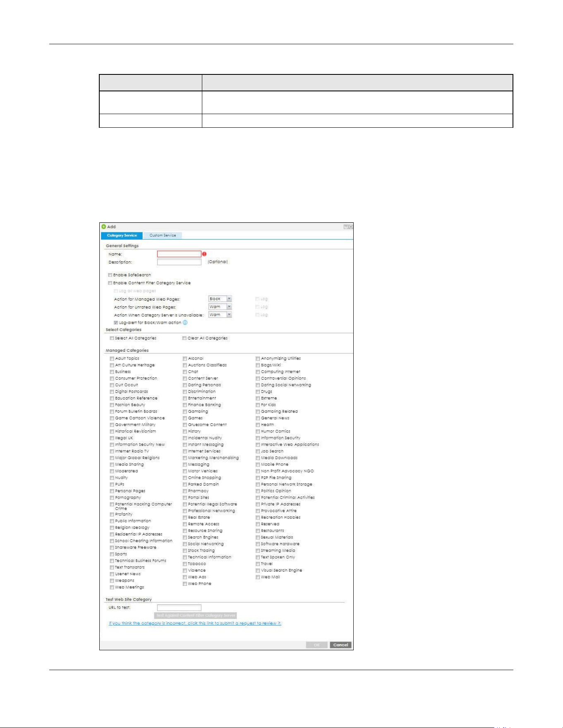Viewport: 563px width, 728px height.
Task: Select the Travel category checkbox
Action: pyautogui.click(x=258, y=564)
